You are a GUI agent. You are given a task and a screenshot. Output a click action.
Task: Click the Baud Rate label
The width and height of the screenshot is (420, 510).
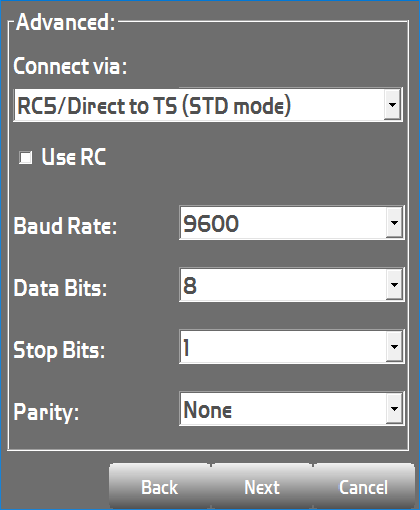point(65,226)
